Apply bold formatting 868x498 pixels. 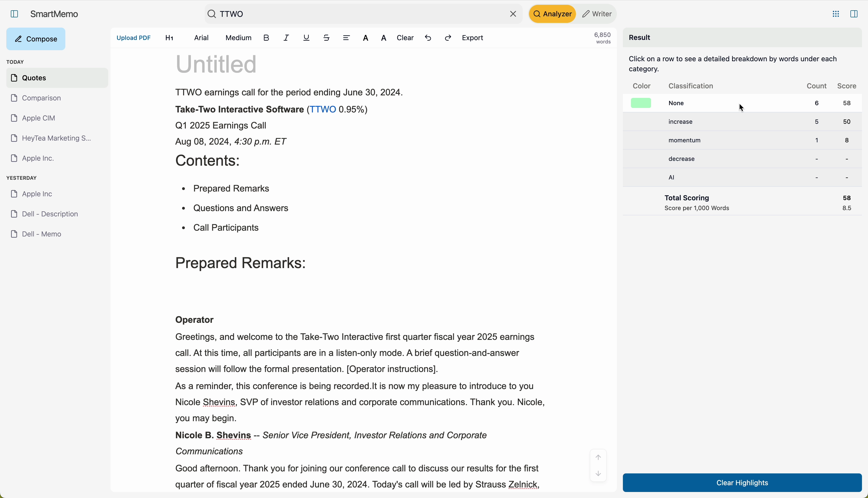click(266, 38)
